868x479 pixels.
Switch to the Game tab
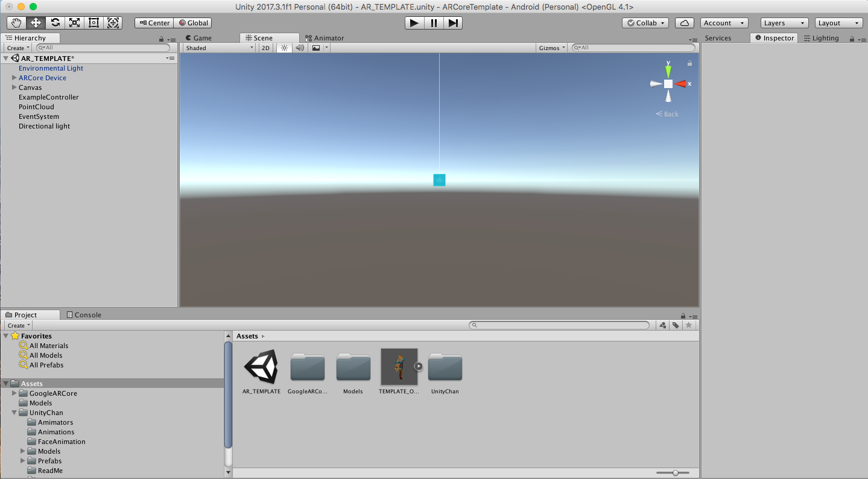point(198,38)
